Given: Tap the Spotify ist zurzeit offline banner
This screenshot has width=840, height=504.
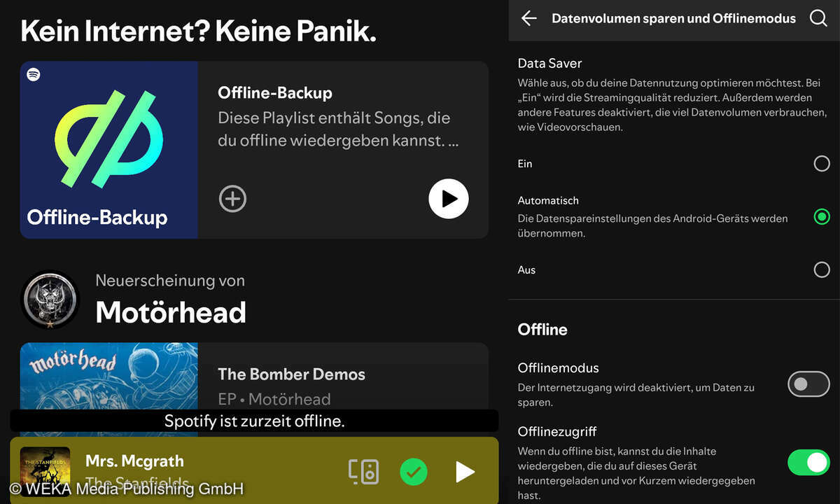Looking at the screenshot, I should tap(254, 421).
